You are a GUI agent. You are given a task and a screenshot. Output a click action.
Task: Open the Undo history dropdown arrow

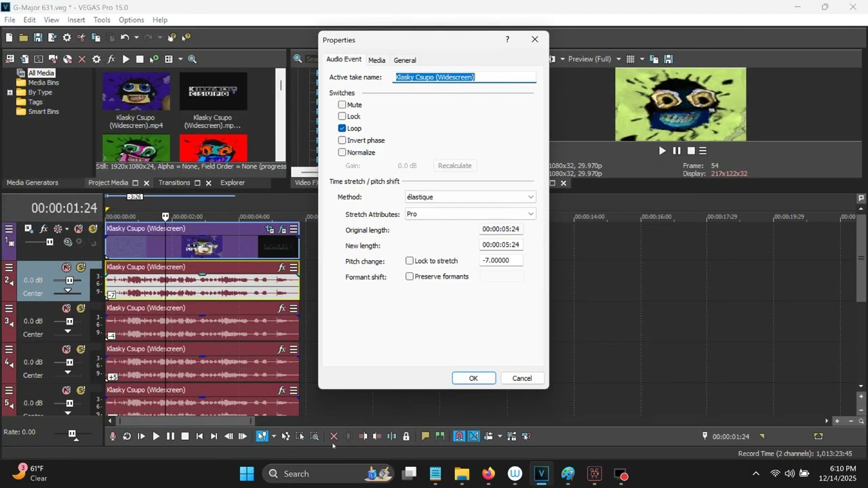point(136,38)
